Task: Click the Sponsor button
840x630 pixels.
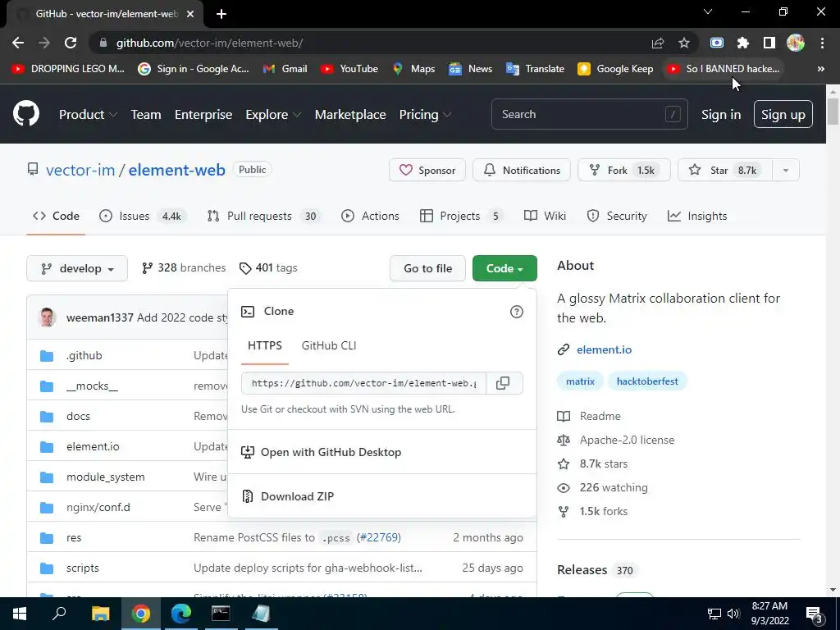Action: point(427,171)
